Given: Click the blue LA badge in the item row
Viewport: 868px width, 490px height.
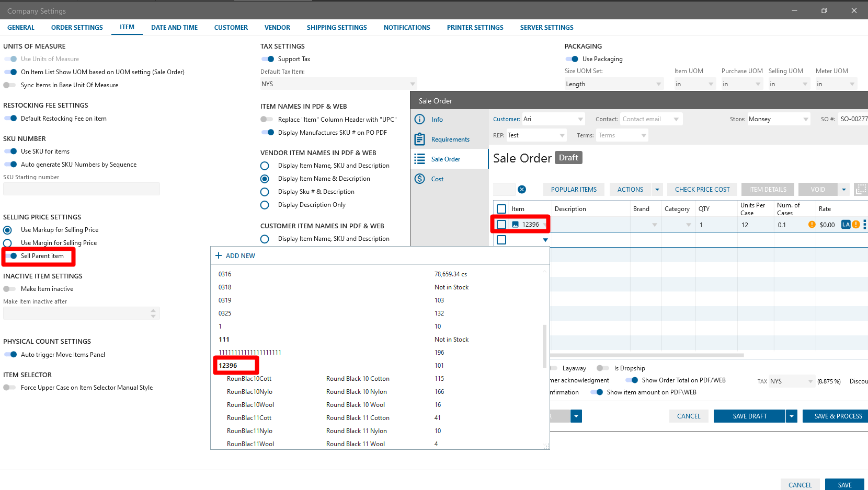Looking at the screenshot, I should coord(846,225).
